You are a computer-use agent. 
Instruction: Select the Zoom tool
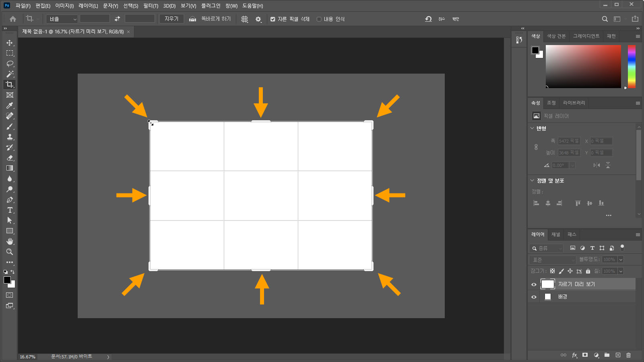[10, 252]
